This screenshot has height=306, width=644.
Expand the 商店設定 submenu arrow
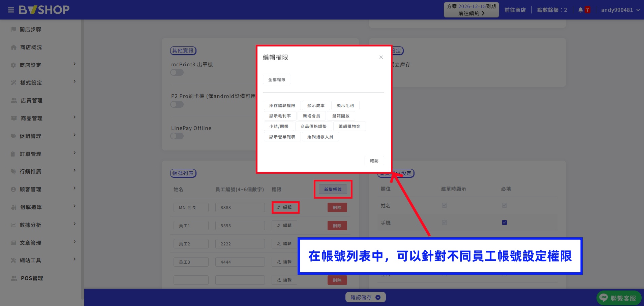pos(74,64)
